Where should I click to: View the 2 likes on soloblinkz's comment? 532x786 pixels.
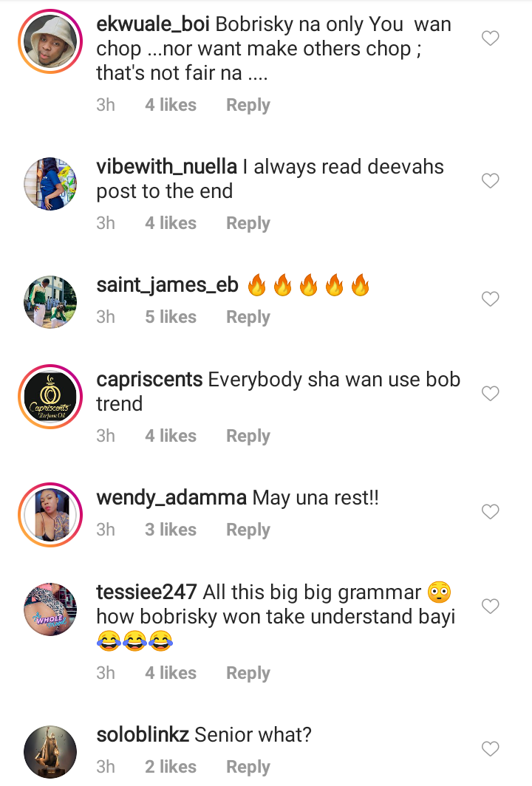[x=171, y=767]
